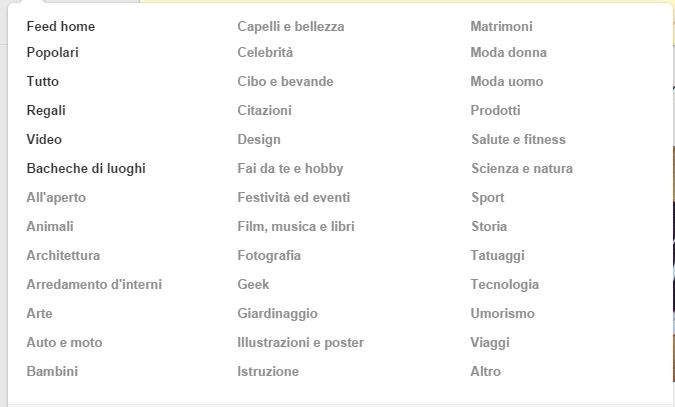
Task: Browse the Animali category
Action: point(50,226)
